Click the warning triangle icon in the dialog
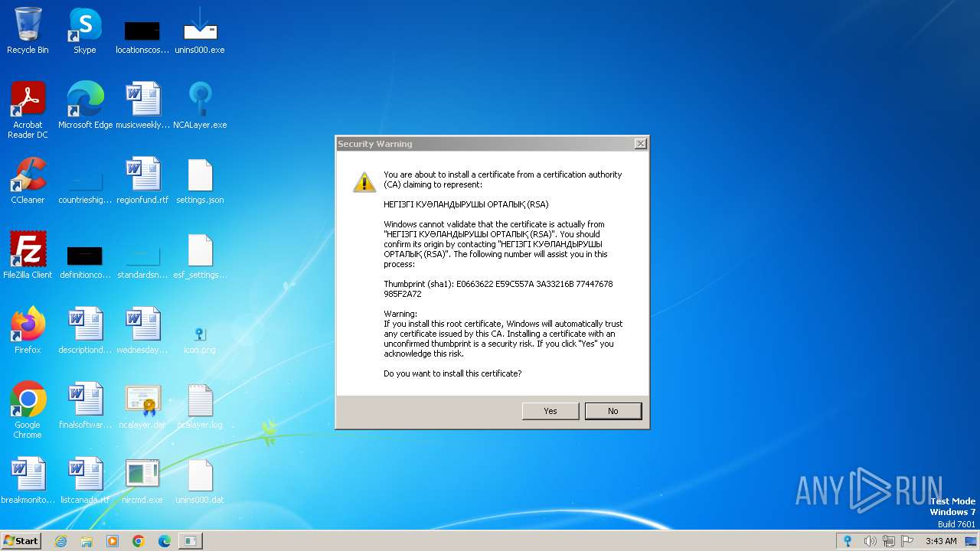This screenshot has height=551, width=980. point(364,181)
